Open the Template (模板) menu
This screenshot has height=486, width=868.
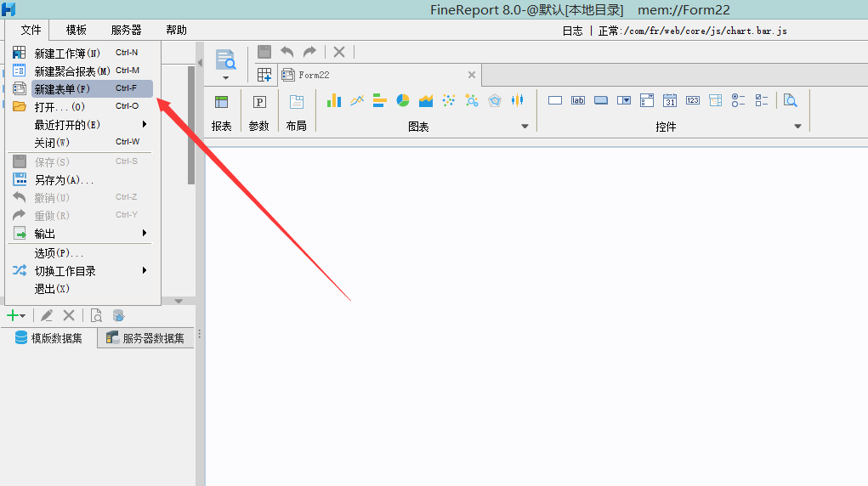click(x=76, y=30)
